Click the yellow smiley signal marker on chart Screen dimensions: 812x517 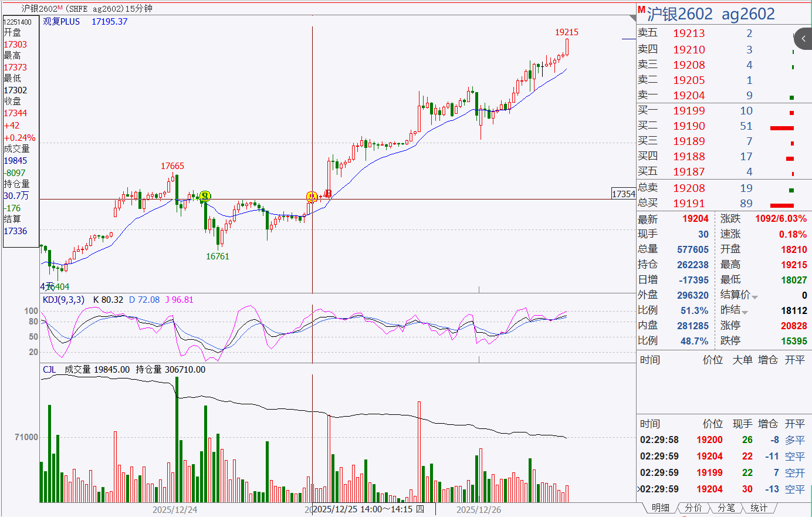point(312,197)
